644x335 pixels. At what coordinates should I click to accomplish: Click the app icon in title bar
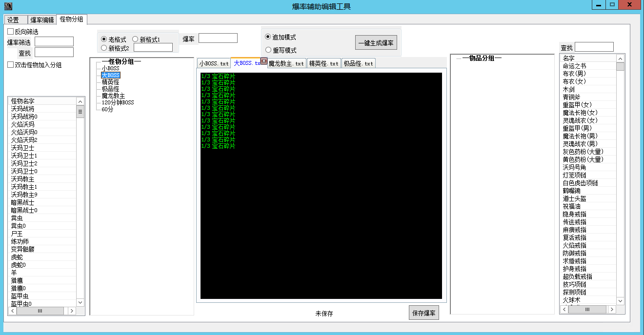pos(8,6)
